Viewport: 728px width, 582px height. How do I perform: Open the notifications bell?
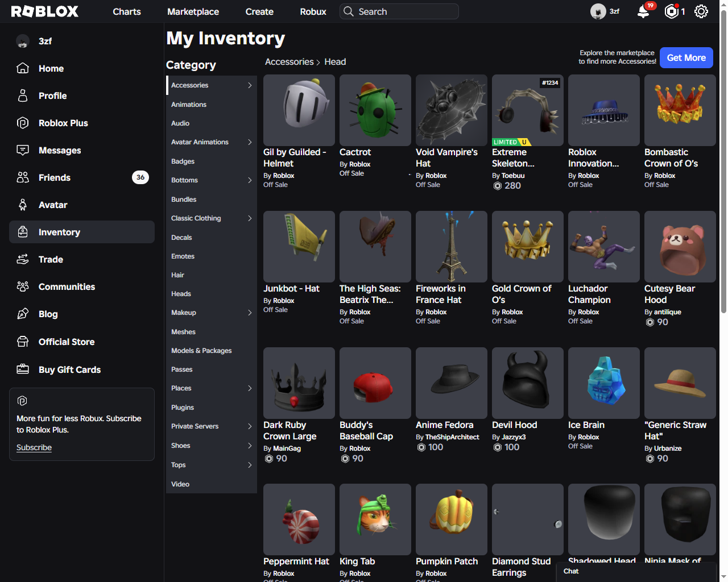click(x=643, y=11)
